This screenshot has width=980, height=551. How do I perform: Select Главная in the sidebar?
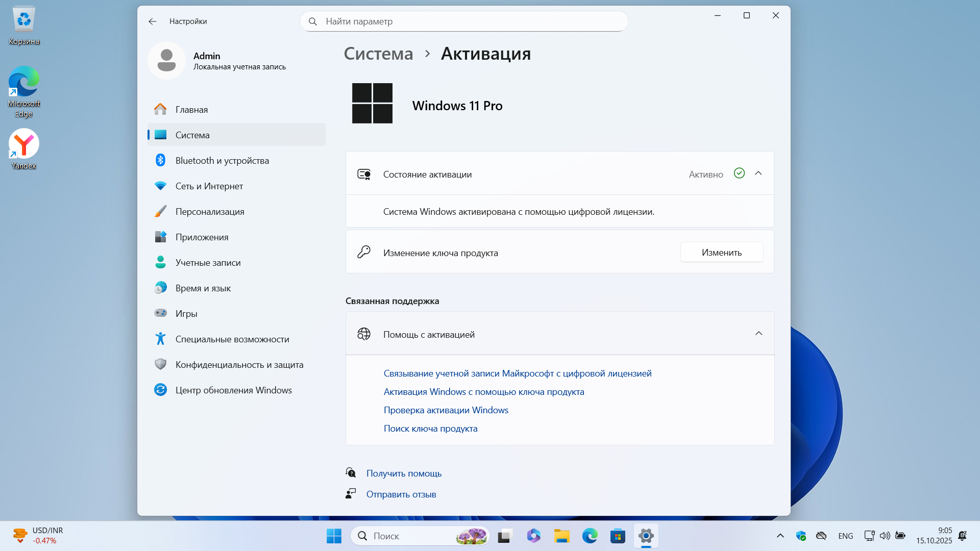[191, 110]
